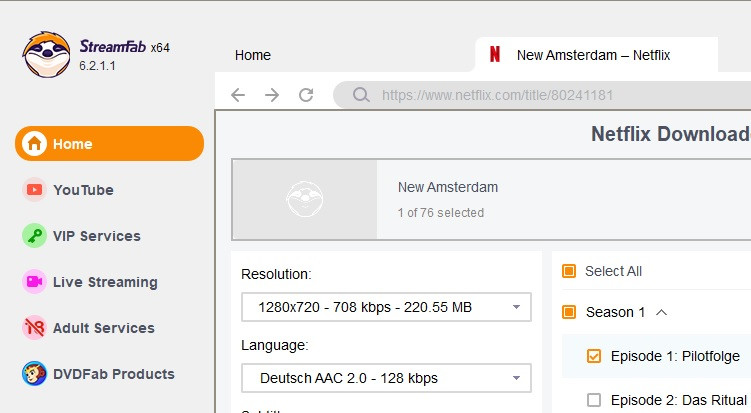Go forward with the forward arrow

coord(272,96)
